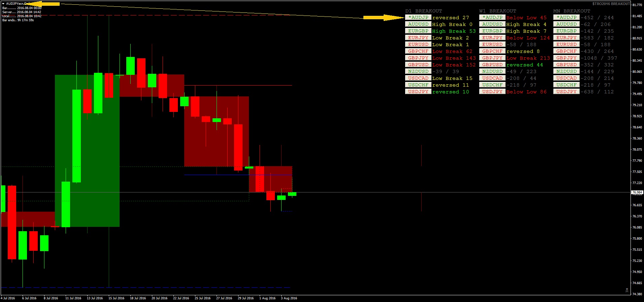Click the '-1048 / 397' monthly range value
Screen dimensions: 644x302
[599, 58]
